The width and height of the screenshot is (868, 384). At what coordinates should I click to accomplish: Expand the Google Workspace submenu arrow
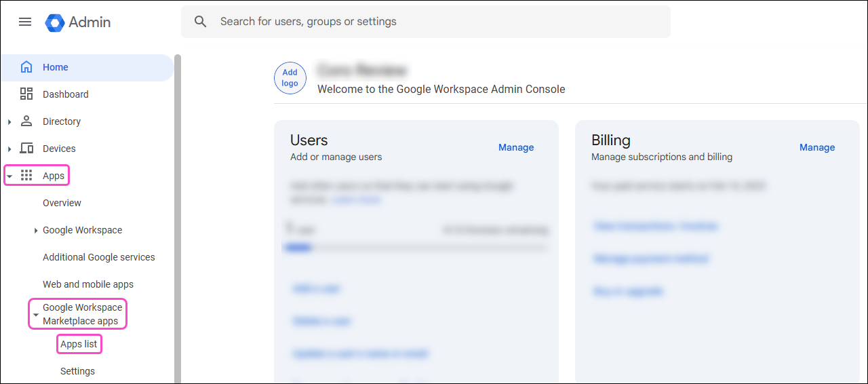click(x=36, y=231)
